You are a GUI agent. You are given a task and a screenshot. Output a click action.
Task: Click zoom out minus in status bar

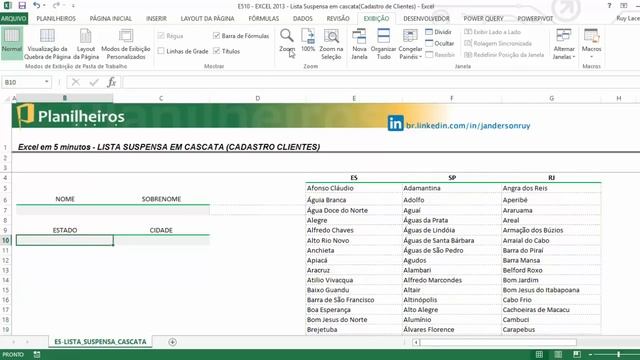(x=590, y=354)
